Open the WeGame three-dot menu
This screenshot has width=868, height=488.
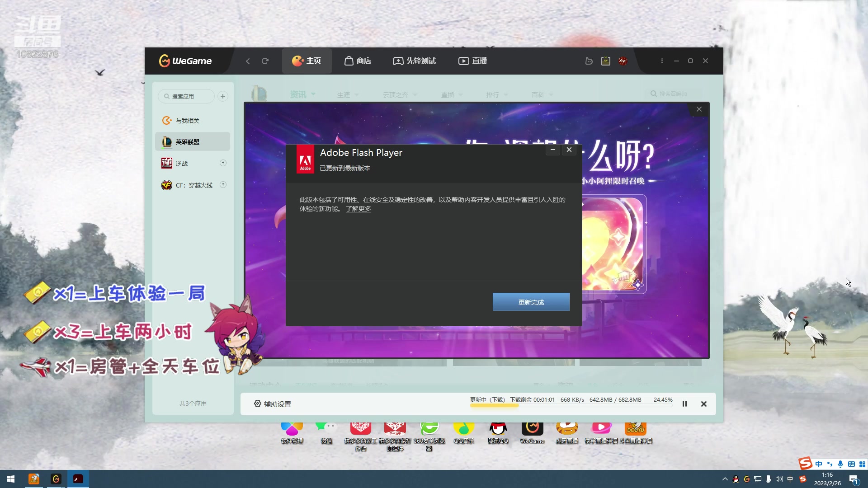pyautogui.click(x=662, y=61)
